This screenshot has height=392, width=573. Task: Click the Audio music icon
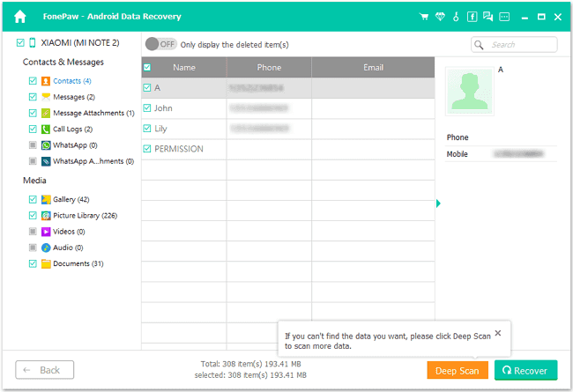tap(46, 248)
